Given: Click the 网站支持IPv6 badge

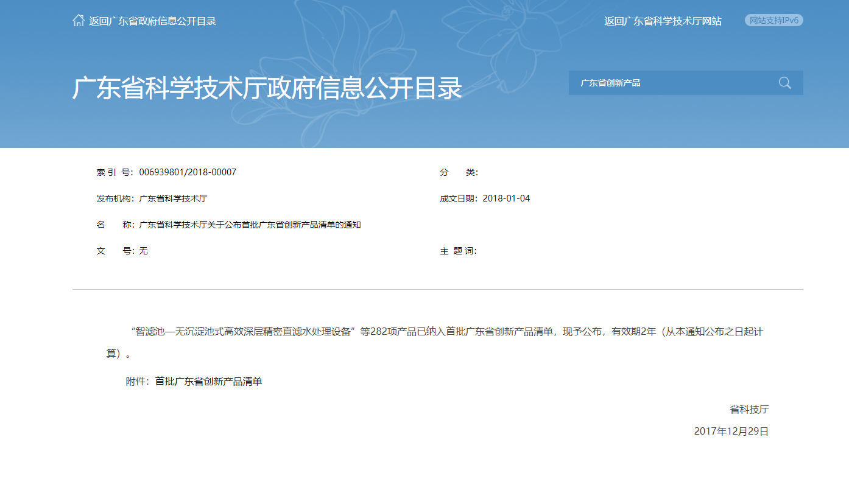Looking at the screenshot, I should click(773, 19).
